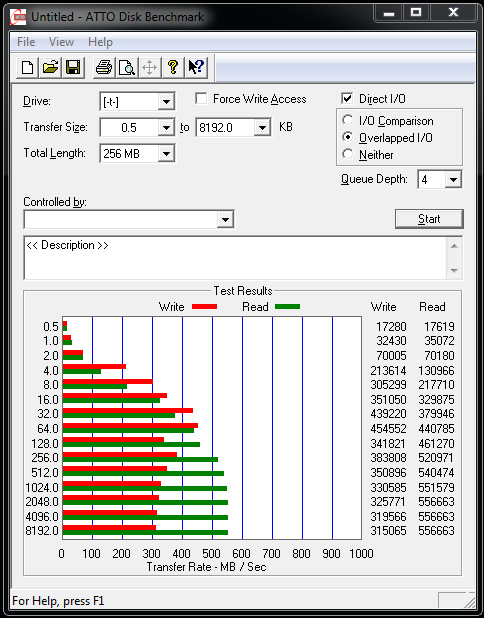Click the read value 17619
This screenshot has width=484, height=618.
click(x=439, y=327)
